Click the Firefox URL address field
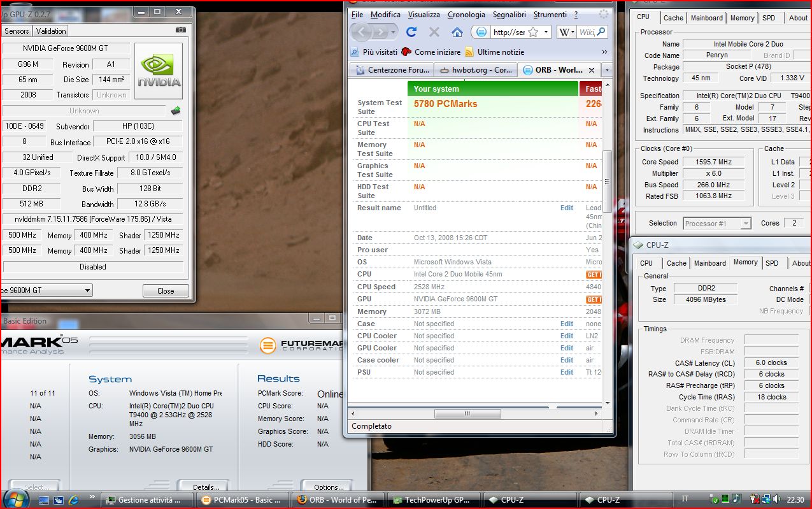812x509 pixels. click(x=509, y=32)
